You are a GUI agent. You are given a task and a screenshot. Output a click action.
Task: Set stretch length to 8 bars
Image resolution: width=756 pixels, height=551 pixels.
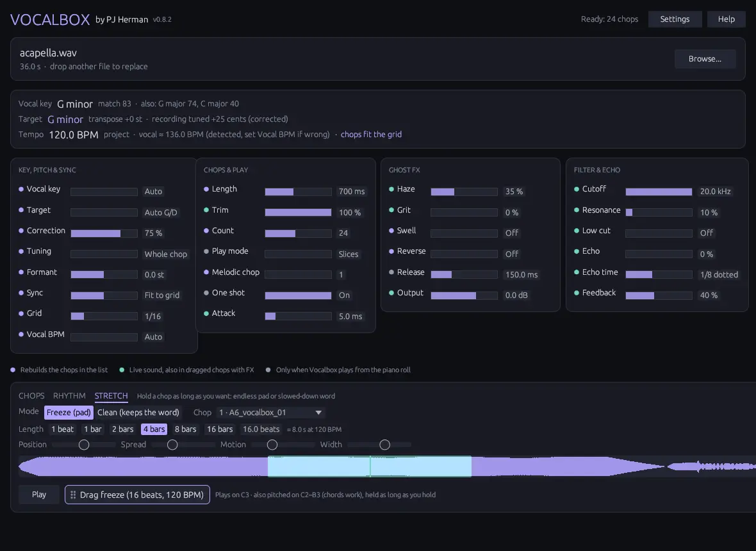[x=186, y=429]
